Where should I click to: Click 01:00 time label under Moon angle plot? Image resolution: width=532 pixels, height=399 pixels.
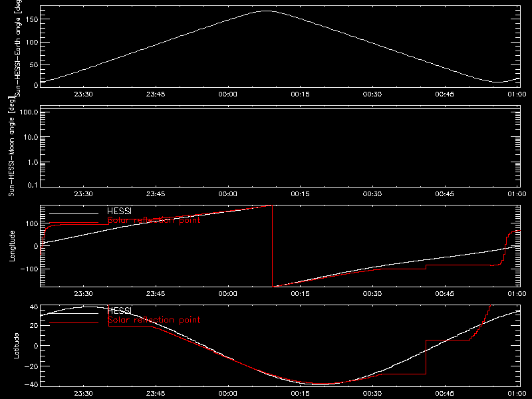click(x=517, y=194)
